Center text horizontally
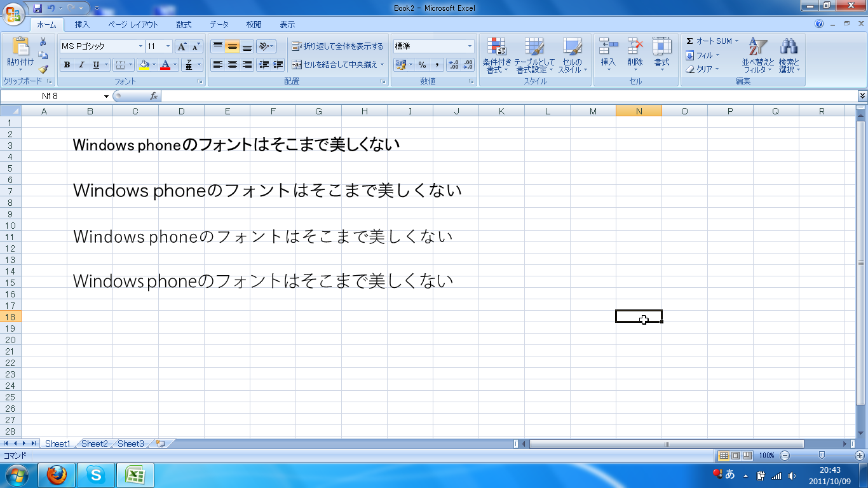The height and width of the screenshot is (488, 868). coord(232,65)
